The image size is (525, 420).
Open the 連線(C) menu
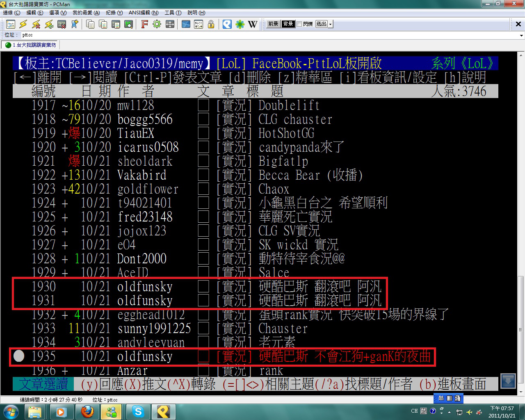tap(11, 13)
